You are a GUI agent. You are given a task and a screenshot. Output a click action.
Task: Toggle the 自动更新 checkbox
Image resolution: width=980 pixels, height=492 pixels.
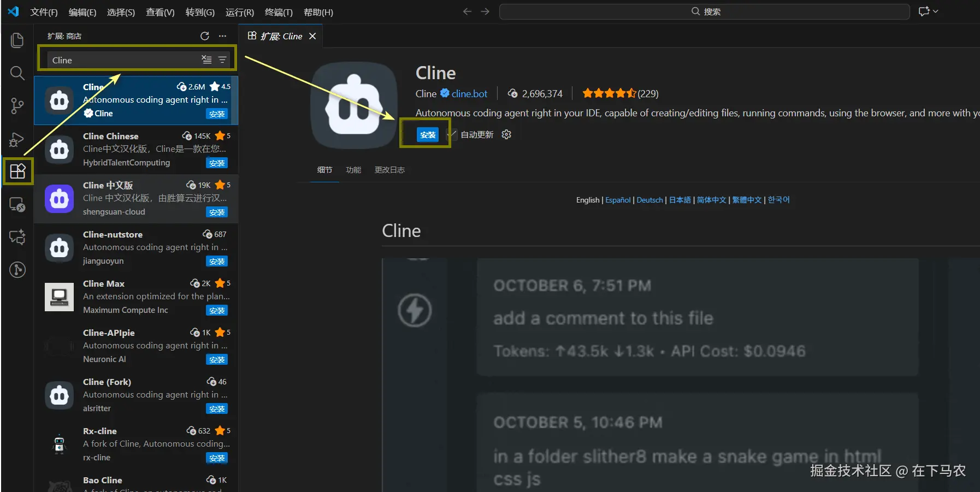451,134
